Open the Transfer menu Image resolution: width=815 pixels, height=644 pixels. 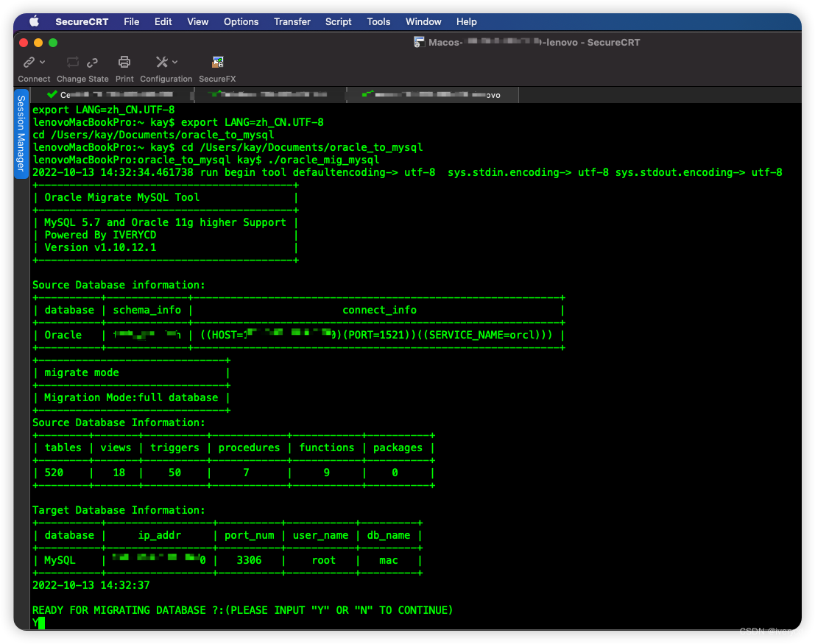click(x=292, y=21)
